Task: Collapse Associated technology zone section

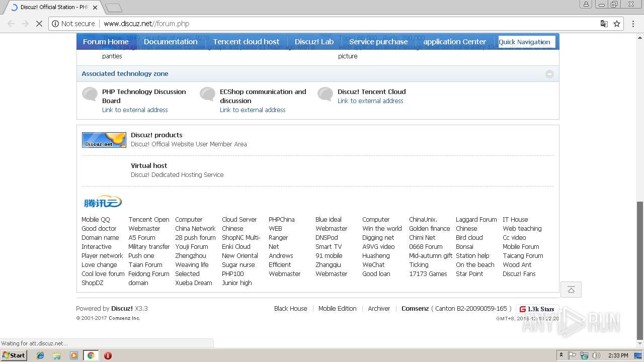Action: tap(549, 74)
